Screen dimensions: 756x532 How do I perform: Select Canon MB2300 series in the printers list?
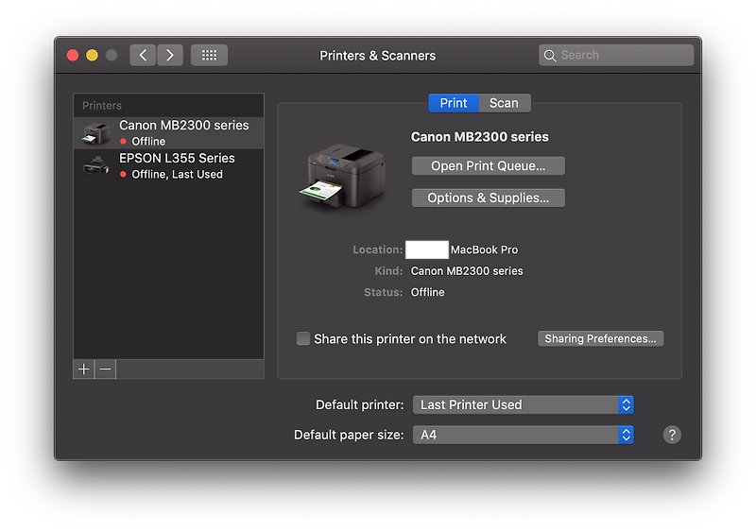pyautogui.click(x=169, y=132)
